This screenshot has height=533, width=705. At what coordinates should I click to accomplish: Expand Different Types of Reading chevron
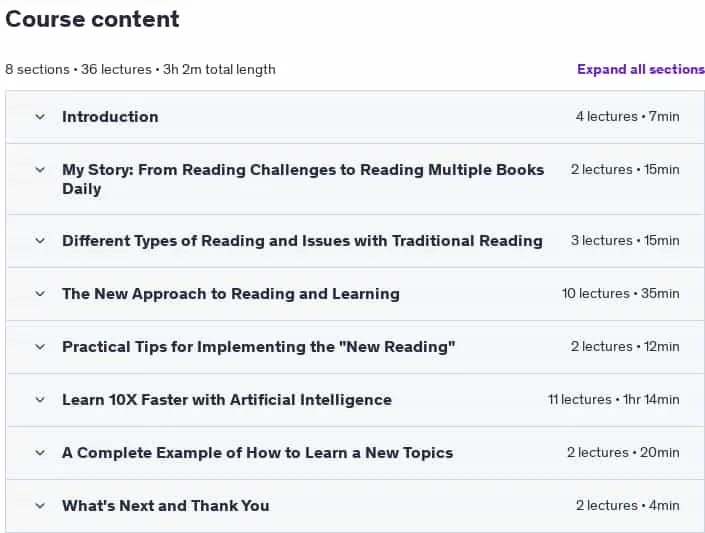40,241
